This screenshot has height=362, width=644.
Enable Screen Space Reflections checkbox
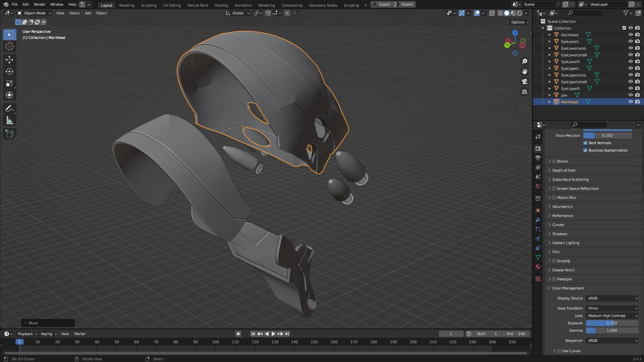click(x=554, y=189)
